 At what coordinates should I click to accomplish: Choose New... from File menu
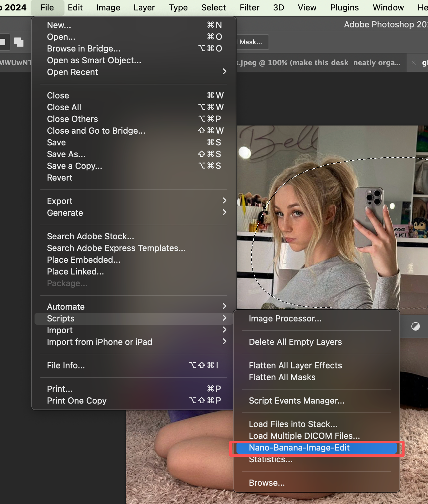click(134, 25)
